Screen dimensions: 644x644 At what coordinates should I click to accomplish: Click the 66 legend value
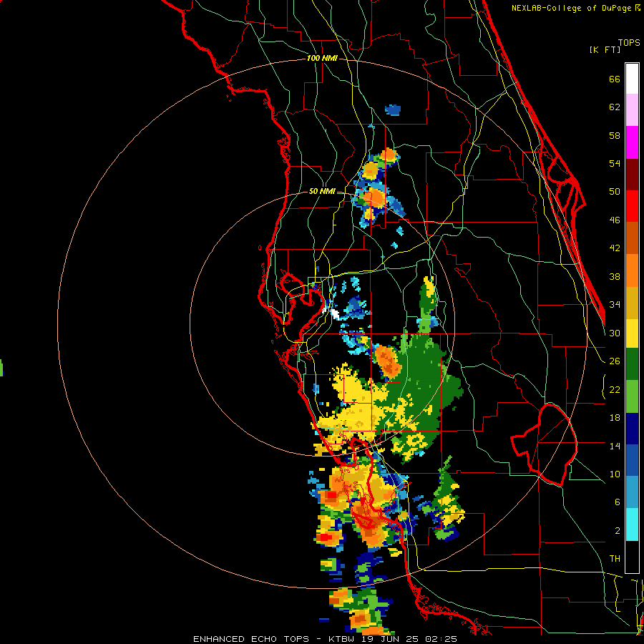[615, 79]
